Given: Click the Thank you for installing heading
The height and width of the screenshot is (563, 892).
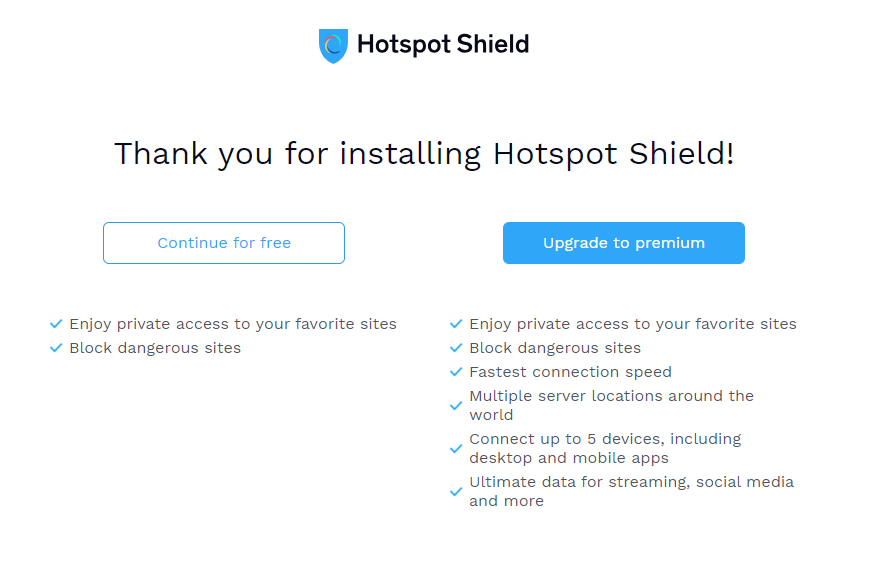Looking at the screenshot, I should click(424, 154).
